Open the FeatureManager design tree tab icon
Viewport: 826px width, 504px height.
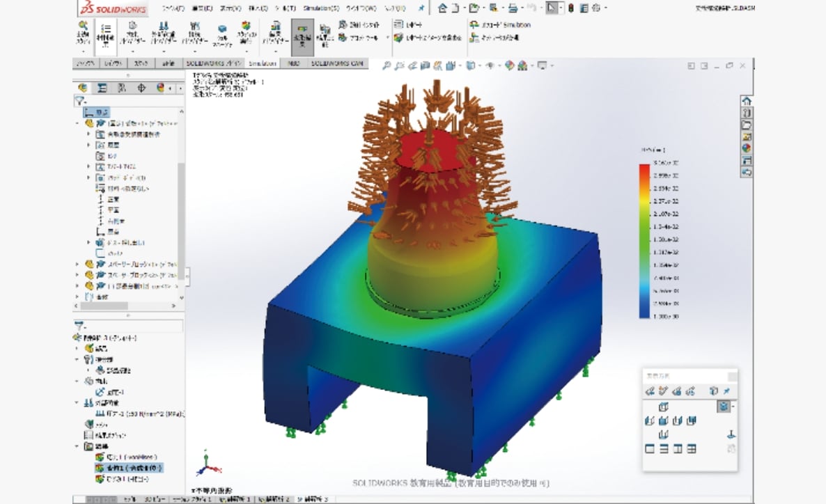pos(84,88)
